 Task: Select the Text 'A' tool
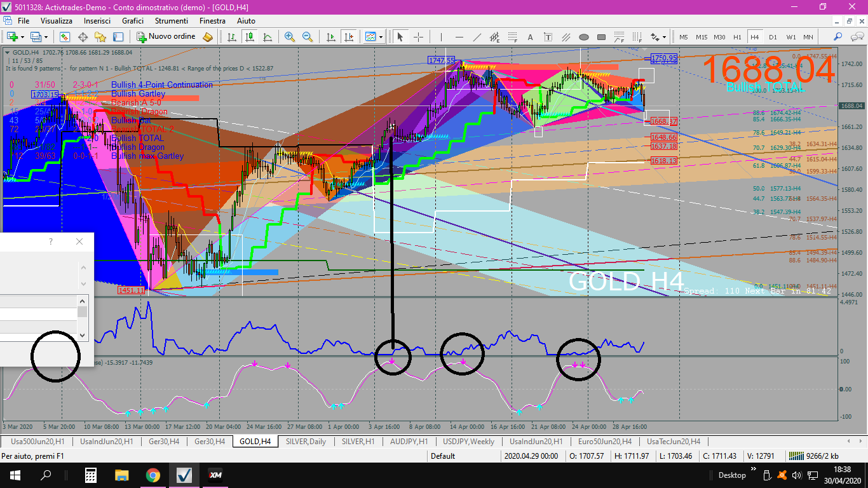point(531,37)
